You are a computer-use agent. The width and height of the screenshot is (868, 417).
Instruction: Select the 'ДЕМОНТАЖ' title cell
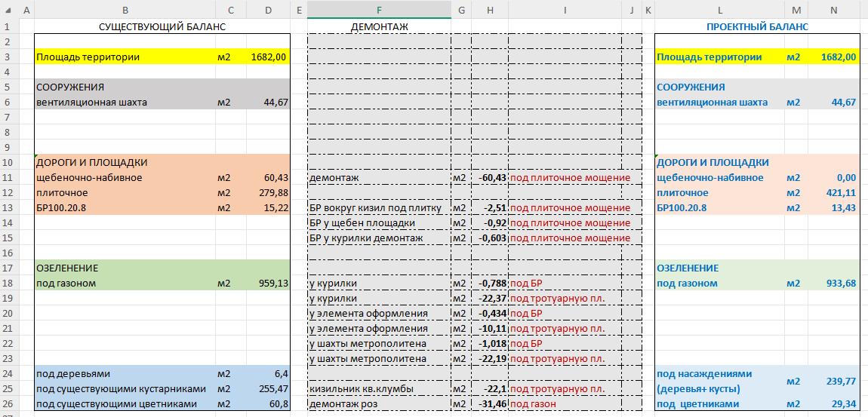tap(379, 26)
